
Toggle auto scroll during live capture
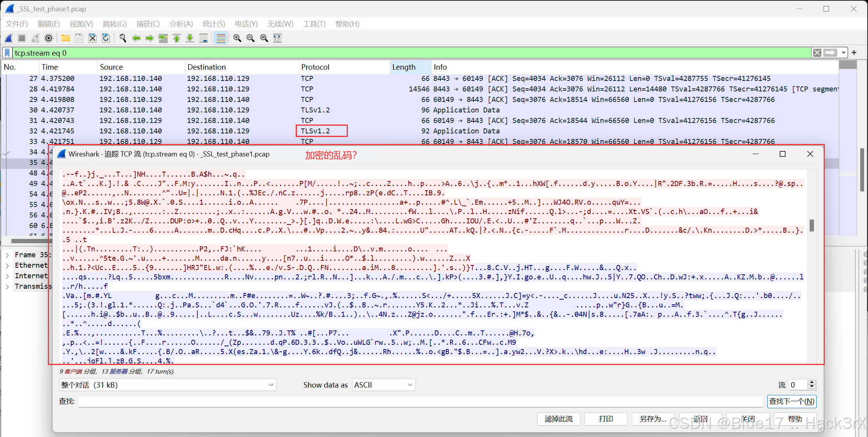[203, 38]
